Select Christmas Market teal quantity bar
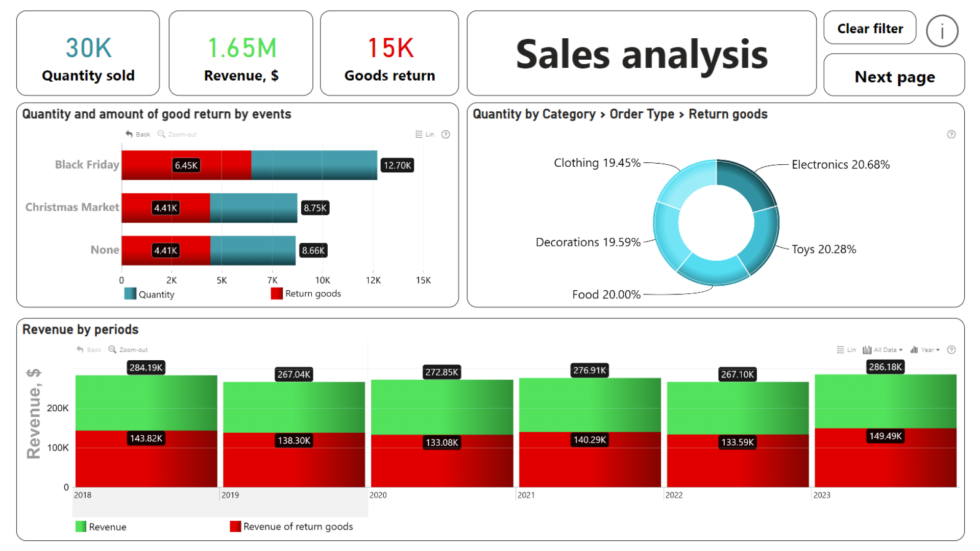 254,208
